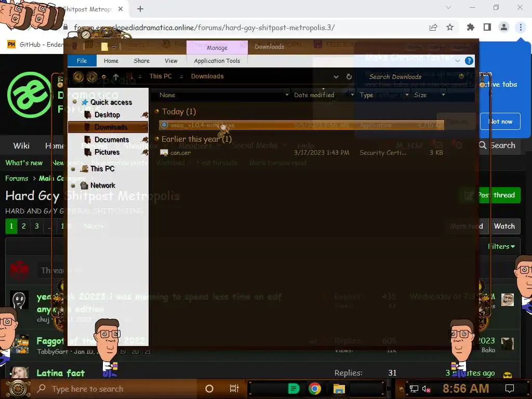This screenshot has height=399, width=532.
Task: Click the Manage contextual tab
Action: (217, 47)
